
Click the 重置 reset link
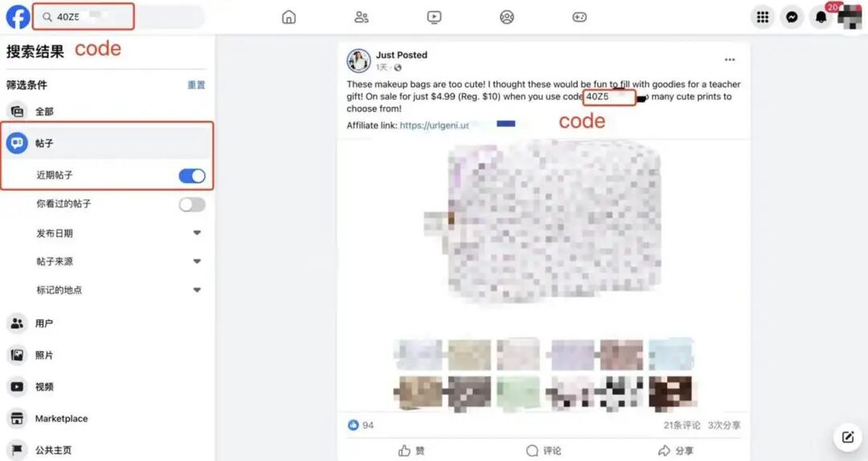[196, 84]
